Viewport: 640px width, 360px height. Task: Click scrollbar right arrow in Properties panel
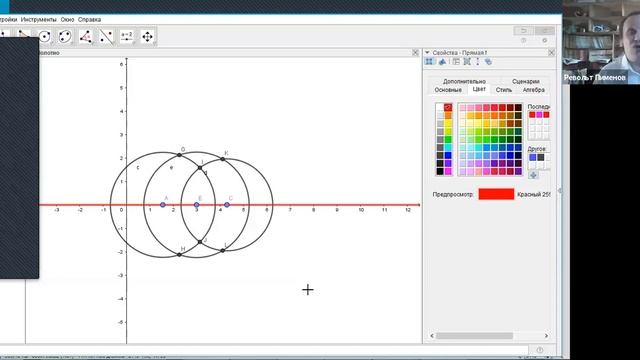(x=547, y=336)
